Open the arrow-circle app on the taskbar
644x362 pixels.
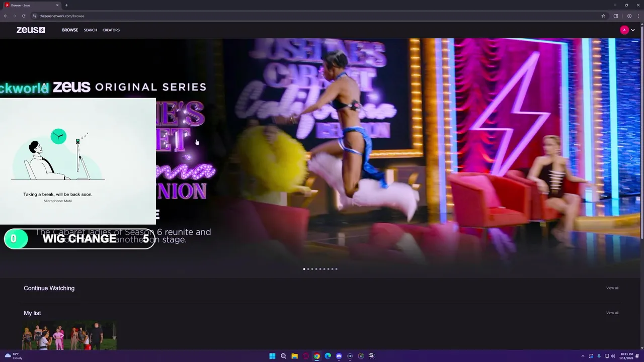350,356
